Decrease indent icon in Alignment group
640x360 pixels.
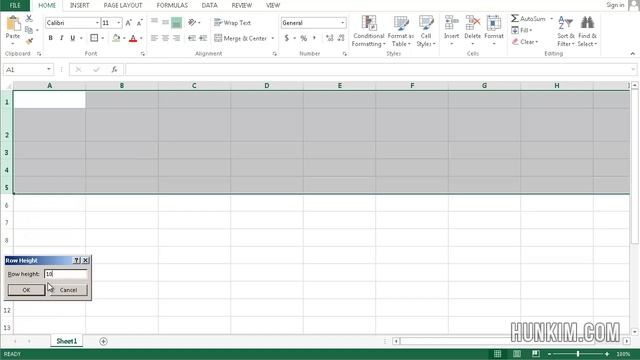point(191,38)
